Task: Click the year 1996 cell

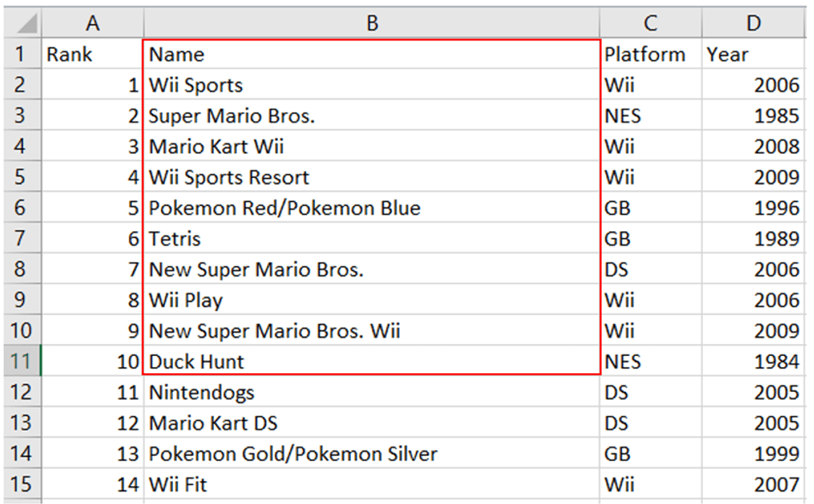Action: (x=753, y=208)
